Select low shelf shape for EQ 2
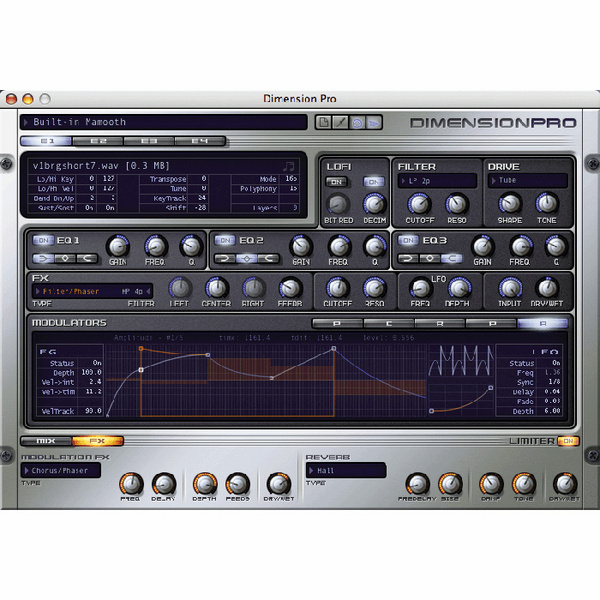Screen dimensions: 600x600 225,258
